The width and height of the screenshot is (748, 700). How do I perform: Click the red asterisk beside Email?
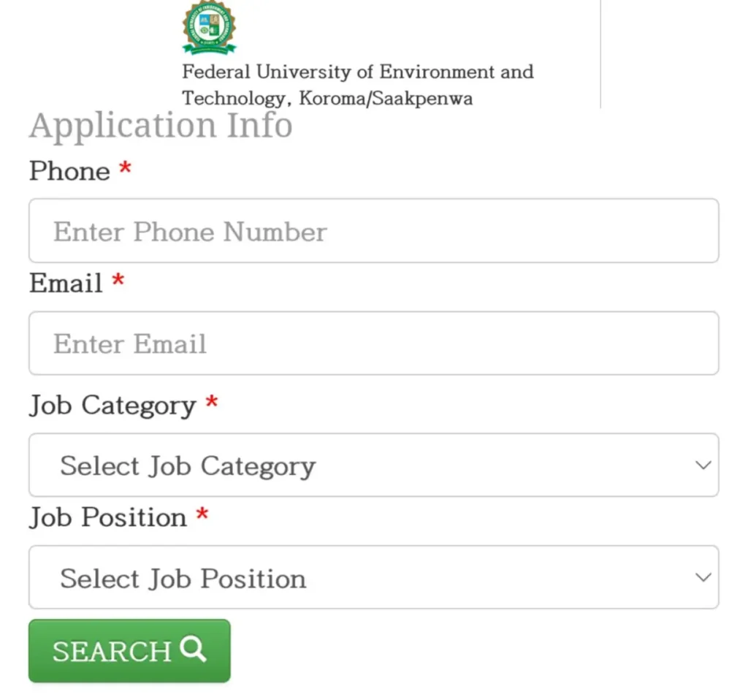click(118, 281)
